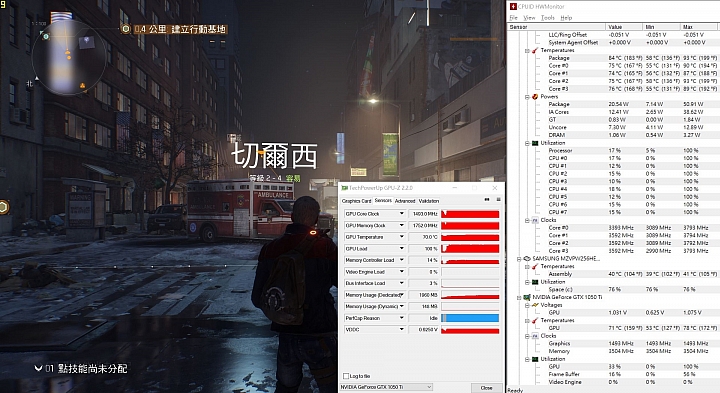Click the Max column header in HWMonitor

pos(700,27)
